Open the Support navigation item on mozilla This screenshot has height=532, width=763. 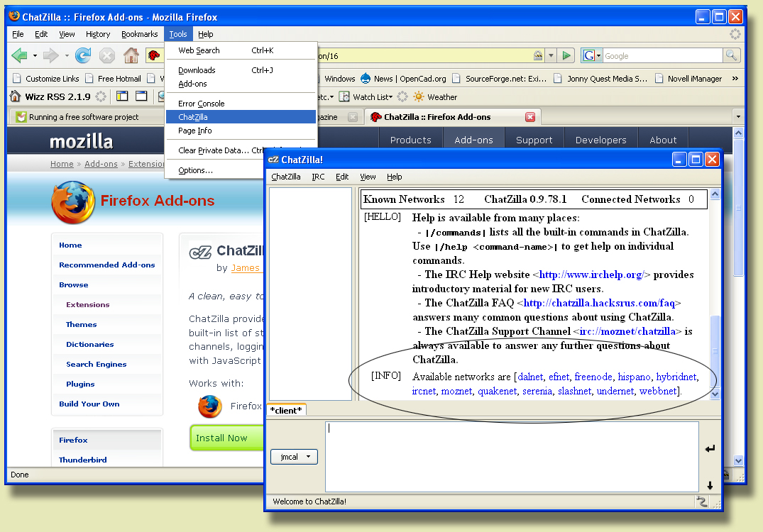point(534,140)
